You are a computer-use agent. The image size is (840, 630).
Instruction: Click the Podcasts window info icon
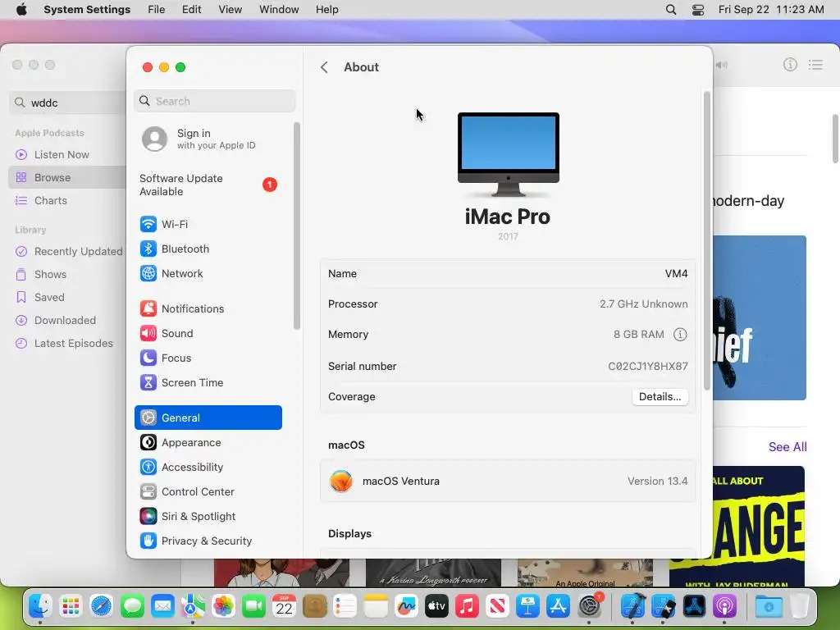tap(790, 65)
